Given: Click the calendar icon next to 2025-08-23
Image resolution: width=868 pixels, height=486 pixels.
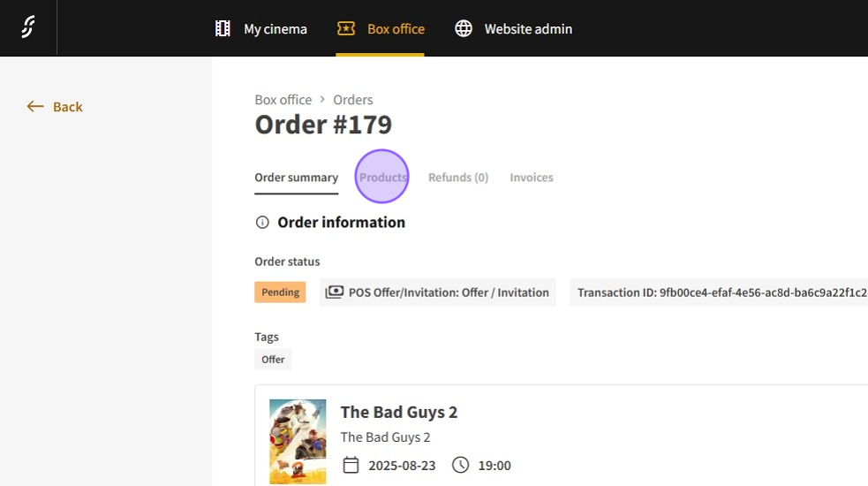Looking at the screenshot, I should (x=351, y=465).
